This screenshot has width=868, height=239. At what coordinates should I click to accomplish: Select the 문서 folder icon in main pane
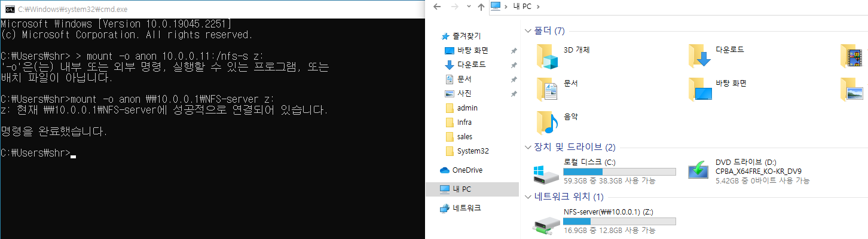[547, 88]
